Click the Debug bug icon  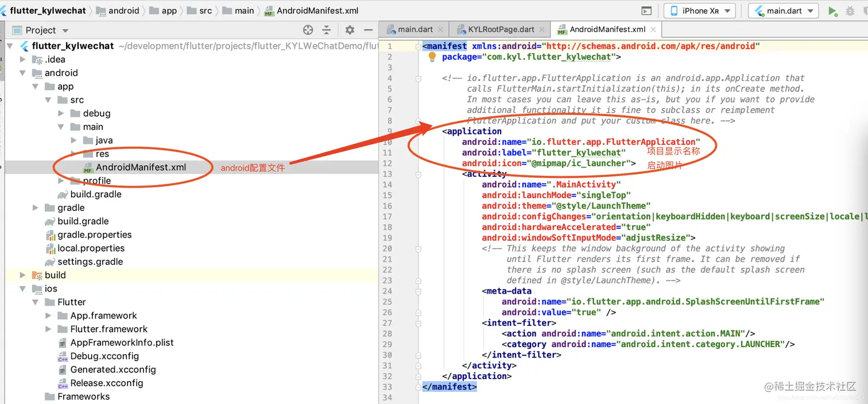(850, 11)
